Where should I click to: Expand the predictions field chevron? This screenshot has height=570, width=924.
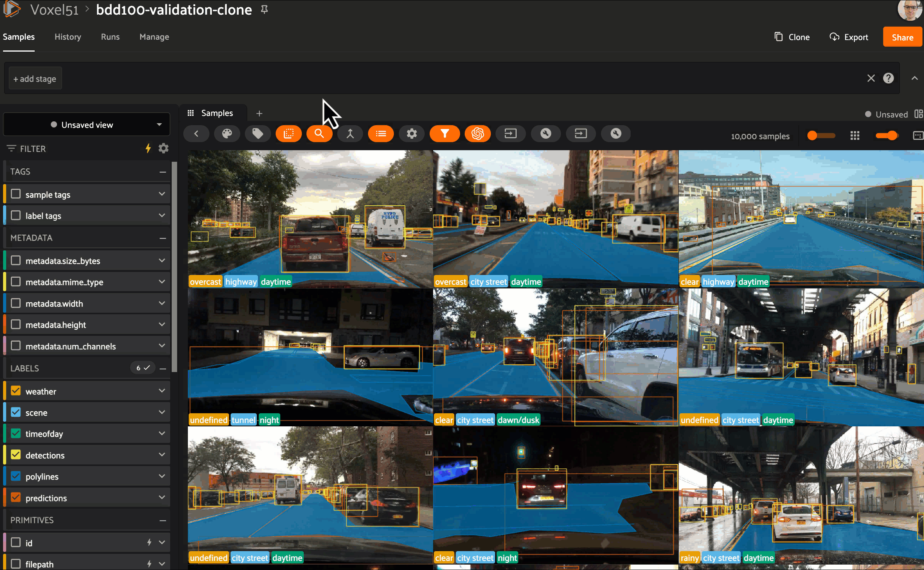tap(162, 498)
